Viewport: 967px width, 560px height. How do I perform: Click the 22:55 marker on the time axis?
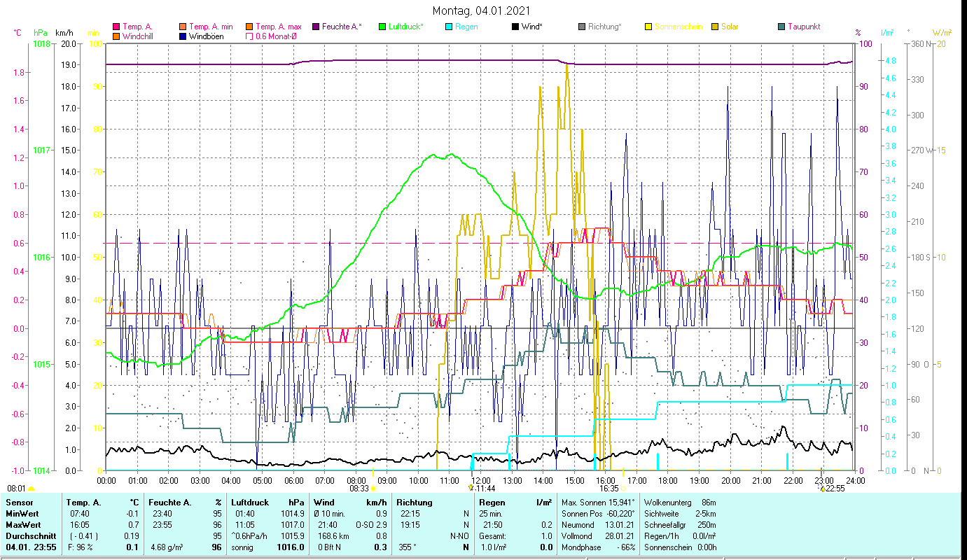coord(834,489)
